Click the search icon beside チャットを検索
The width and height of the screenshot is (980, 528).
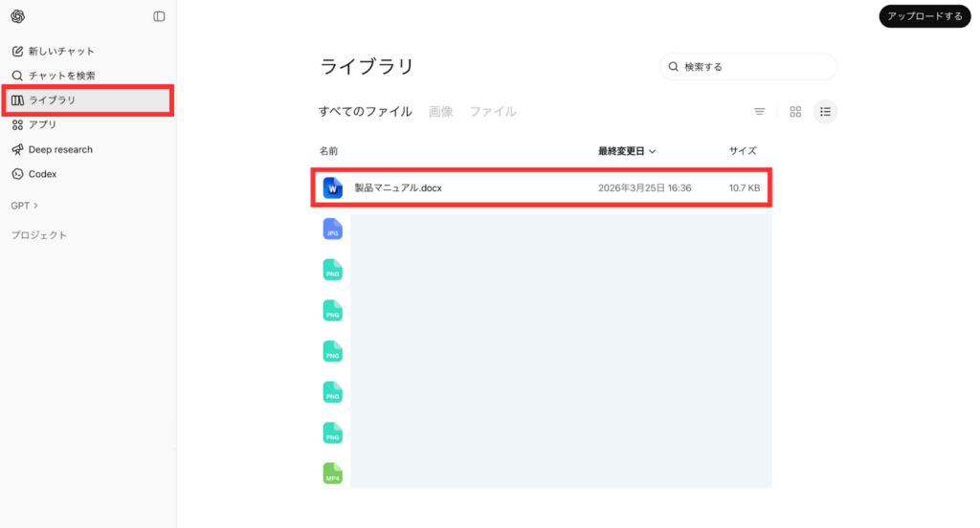coord(17,76)
